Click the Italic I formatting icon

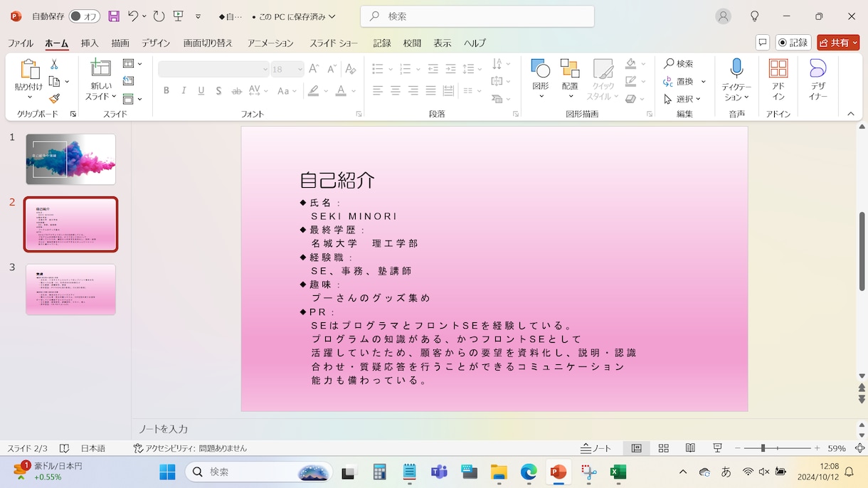(x=184, y=90)
